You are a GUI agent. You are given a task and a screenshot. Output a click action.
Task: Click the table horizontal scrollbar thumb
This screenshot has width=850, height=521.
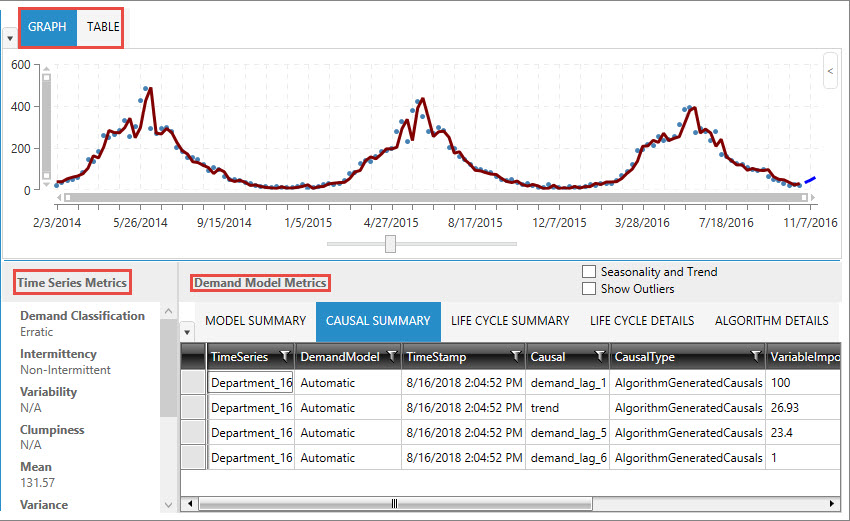[395, 504]
